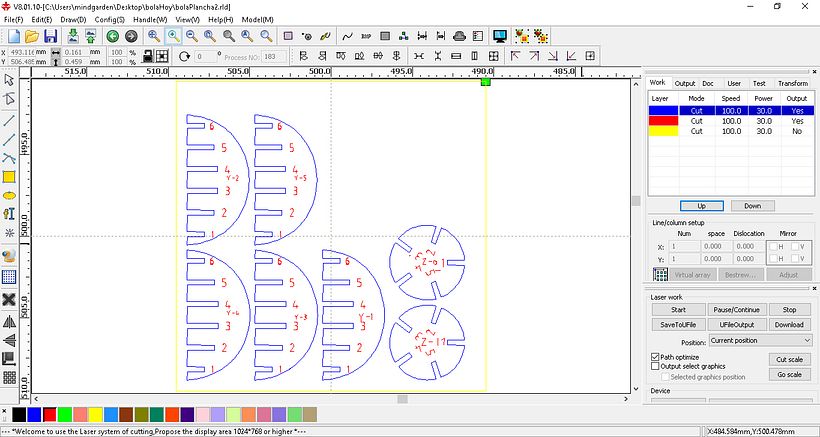Click the lock aspect ratio padlock icon

pyautogui.click(x=147, y=56)
